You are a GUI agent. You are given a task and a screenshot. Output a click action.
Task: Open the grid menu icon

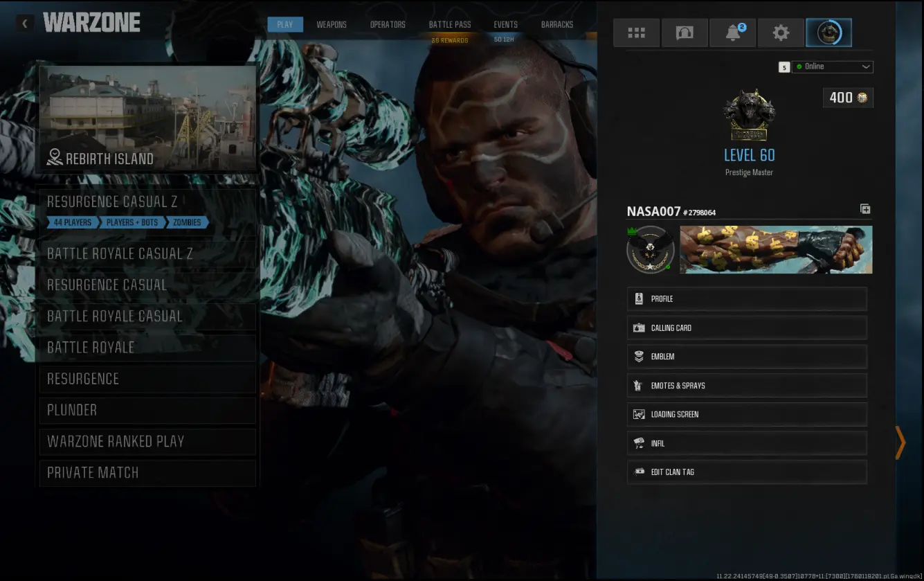point(636,33)
